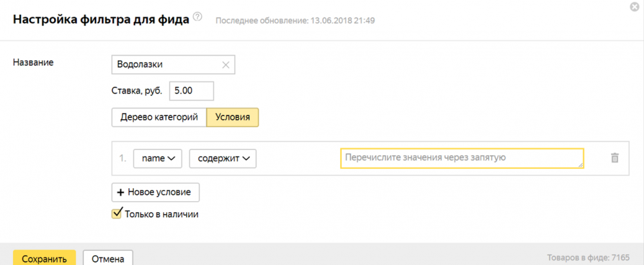Click the Последнее обновление timestamp text
The image size is (644, 265).
295,20
